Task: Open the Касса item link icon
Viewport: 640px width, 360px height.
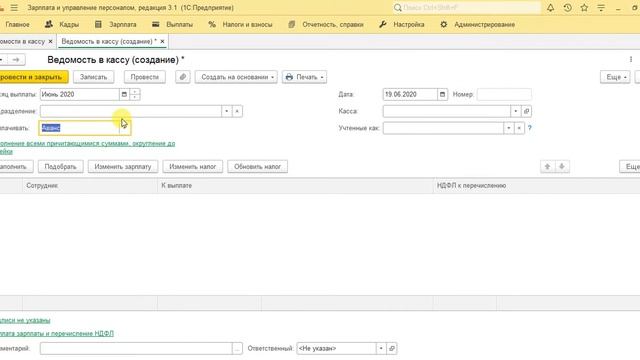Action: pyautogui.click(x=526, y=111)
